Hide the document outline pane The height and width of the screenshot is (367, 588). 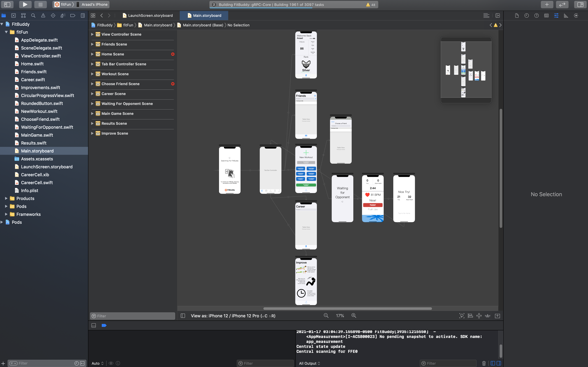click(183, 316)
